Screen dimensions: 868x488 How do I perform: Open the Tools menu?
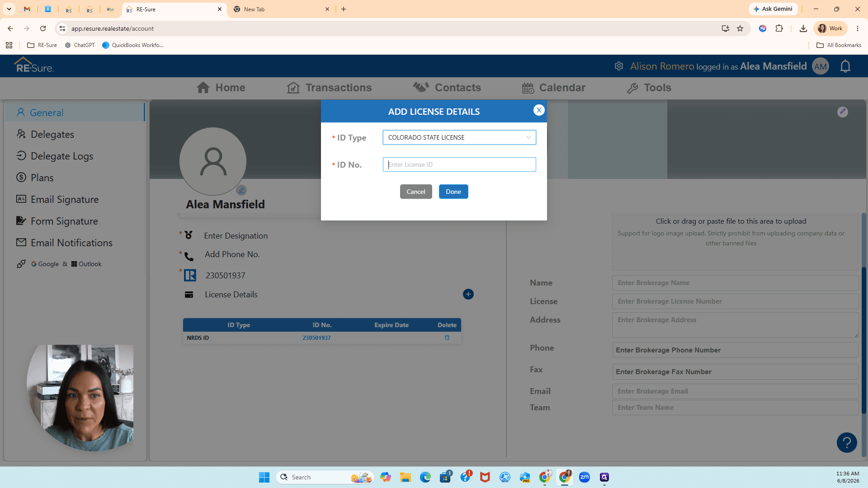(649, 88)
